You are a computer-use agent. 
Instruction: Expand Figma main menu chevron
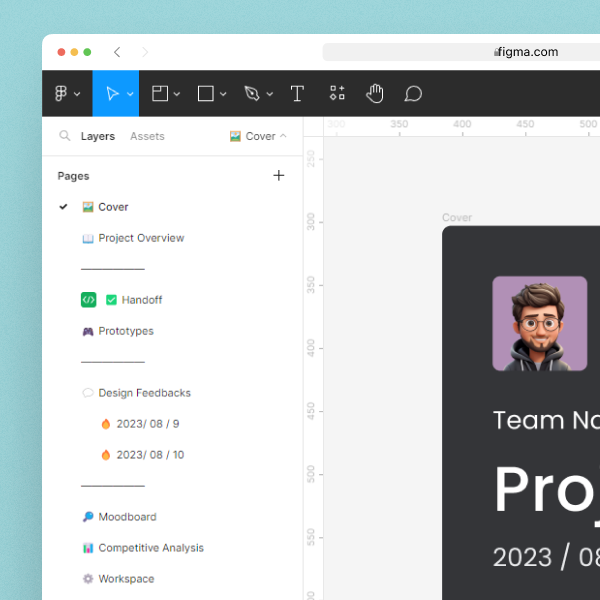(x=77, y=94)
